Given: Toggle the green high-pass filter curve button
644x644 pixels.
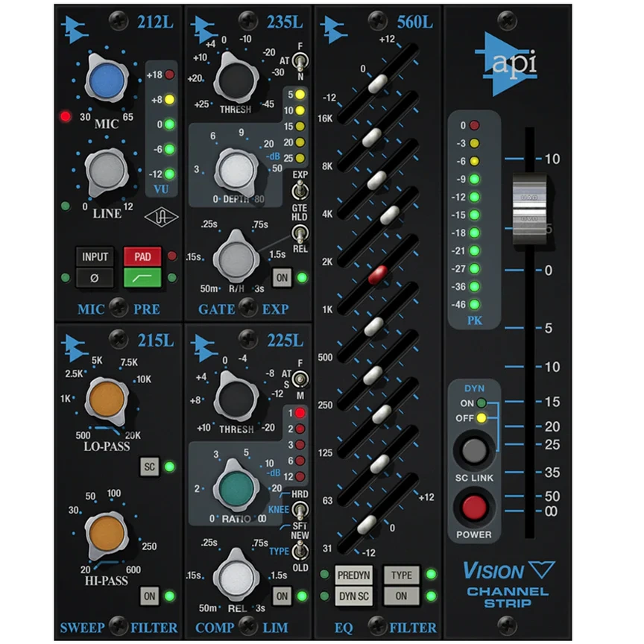Looking at the screenshot, I should pos(142,278).
